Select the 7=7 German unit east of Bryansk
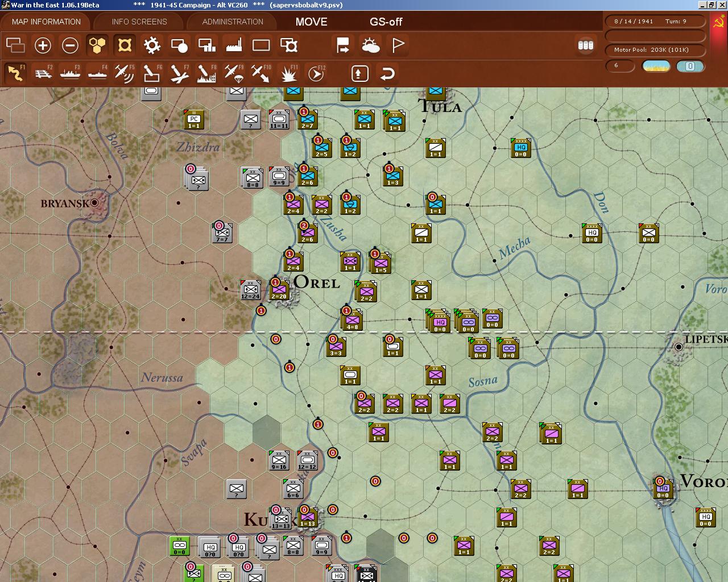The width and height of the screenshot is (728, 582). [x=222, y=232]
